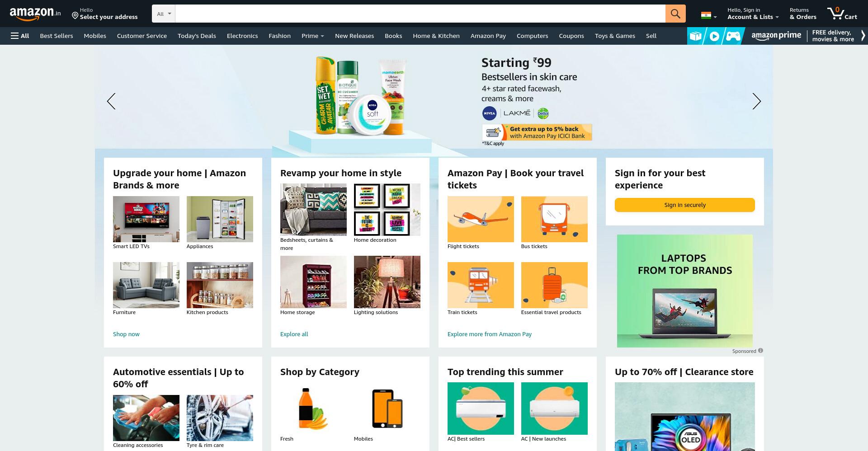Open Best Sellers in nav bar
The image size is (868, 451).
57,36
